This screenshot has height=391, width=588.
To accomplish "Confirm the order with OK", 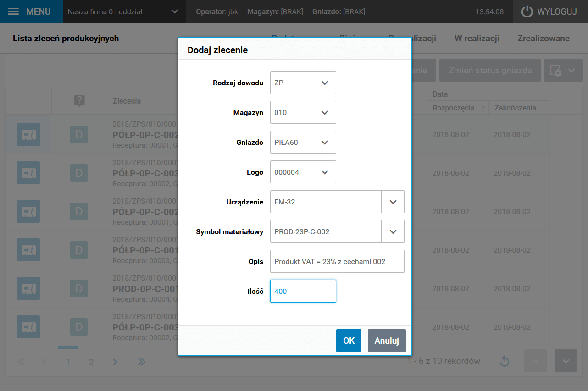I will (x=349, y=341).
